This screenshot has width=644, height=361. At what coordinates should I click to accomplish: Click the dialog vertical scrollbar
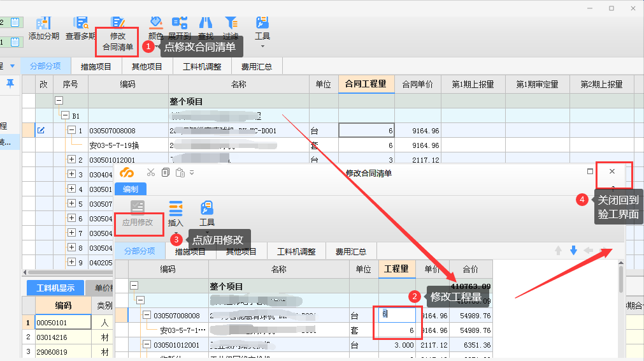tap(620, 279)
